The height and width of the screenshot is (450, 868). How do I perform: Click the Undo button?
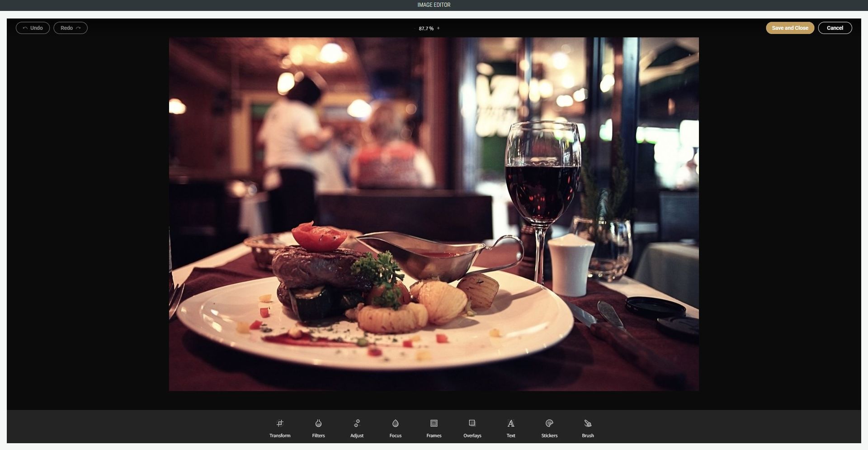pyautogui.click(x=33, y=28)
